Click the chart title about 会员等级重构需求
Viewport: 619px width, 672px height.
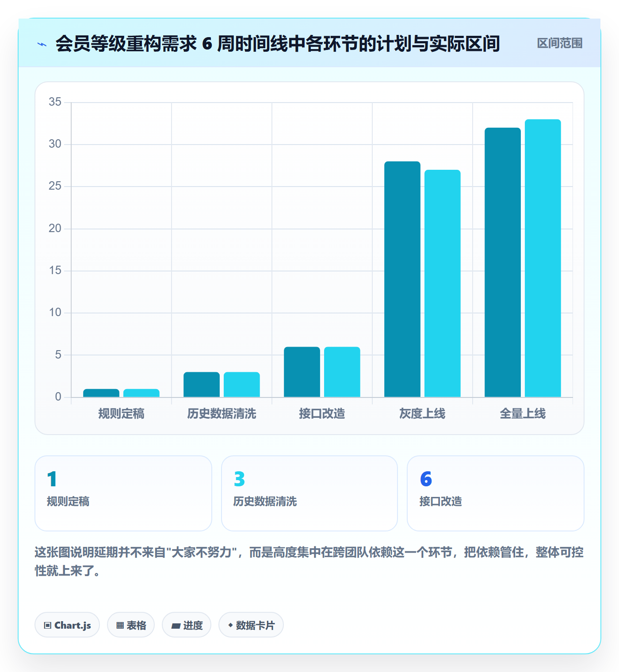[278, 44]
